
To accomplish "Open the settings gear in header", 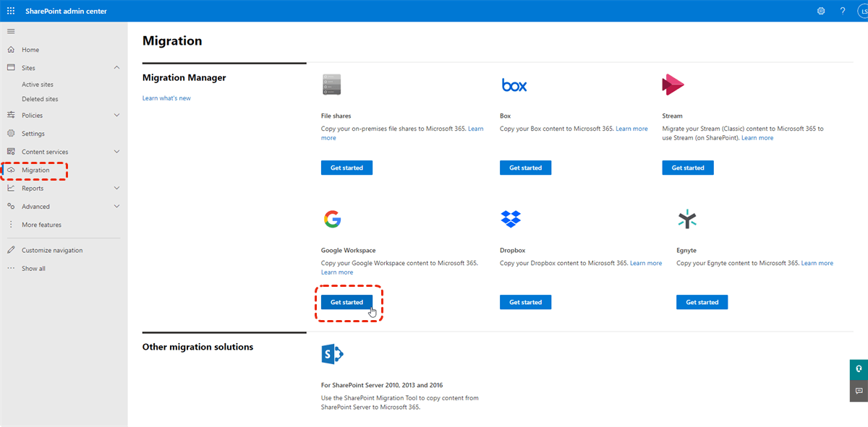I will point(821,11).
